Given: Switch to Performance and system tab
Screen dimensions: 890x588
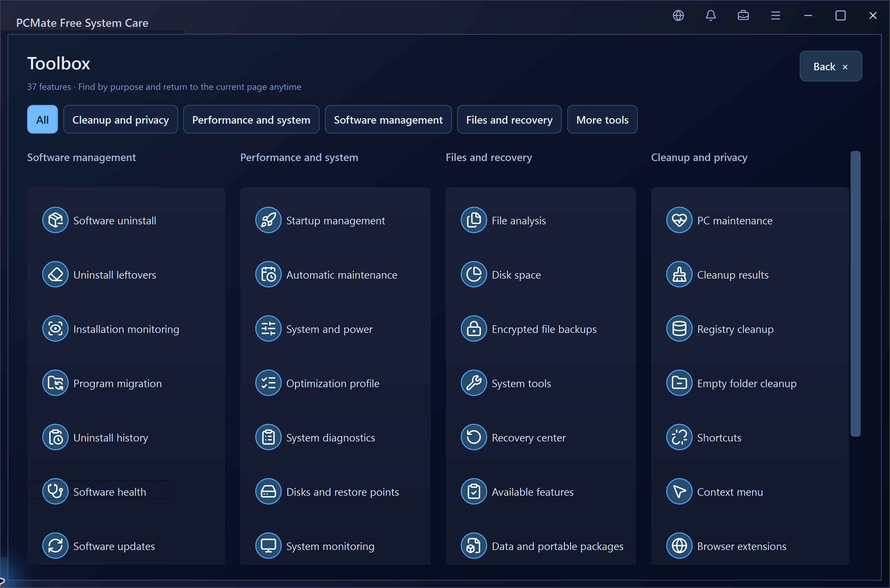Looking at the screenshot, I should 251,120.
